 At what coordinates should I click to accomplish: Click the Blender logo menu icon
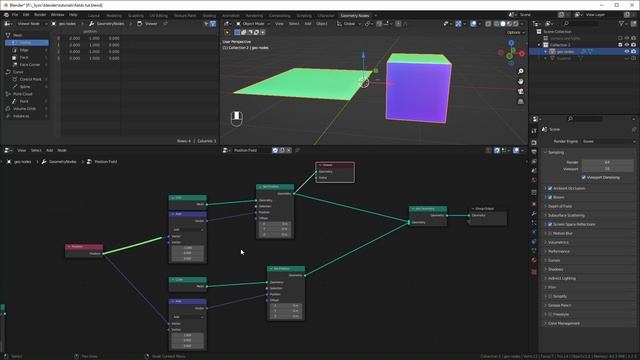(x=6, y=15)
